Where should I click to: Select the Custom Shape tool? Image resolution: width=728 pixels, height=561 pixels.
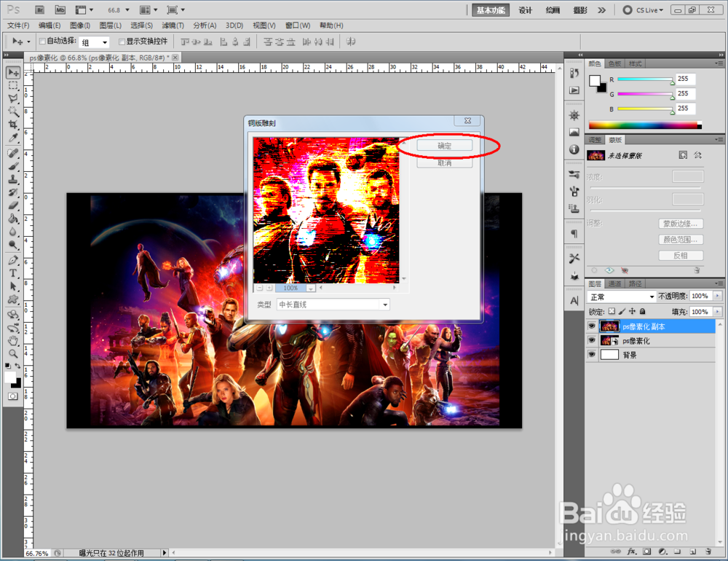pos(13,299)
